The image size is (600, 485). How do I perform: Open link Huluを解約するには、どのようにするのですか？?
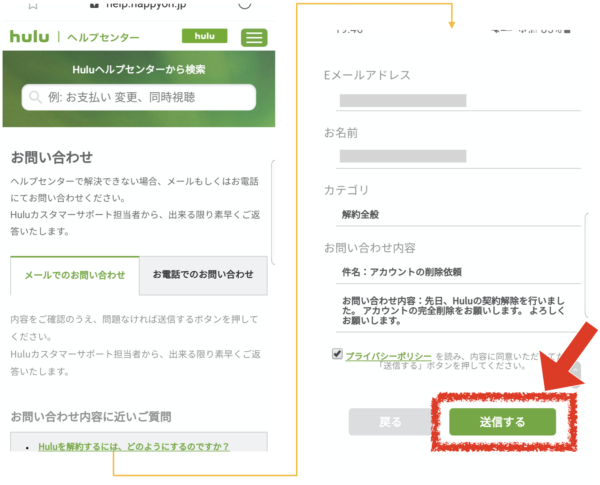click(x=134, y=446)
